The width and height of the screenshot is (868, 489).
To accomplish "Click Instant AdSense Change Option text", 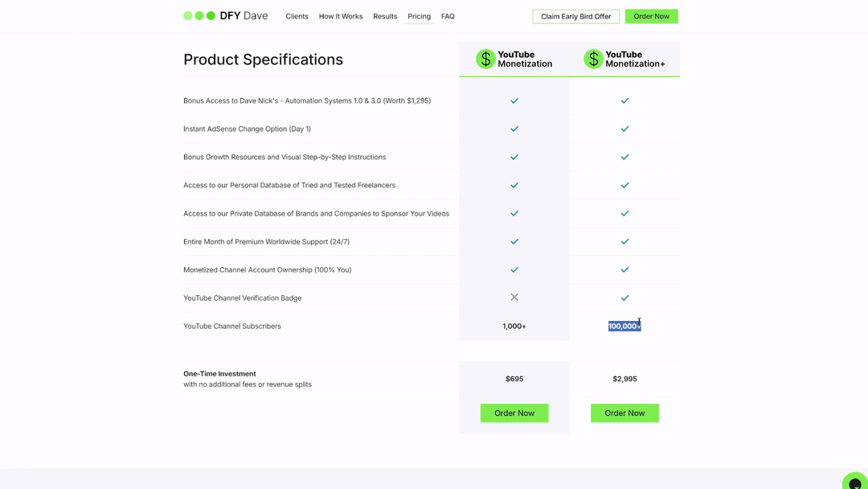I will [247, 129].
